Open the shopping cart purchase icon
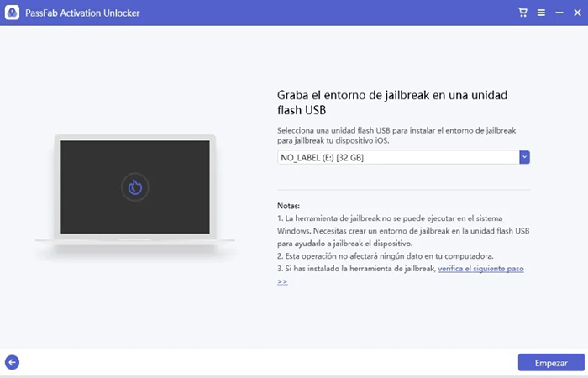 [x=522, y=13]
